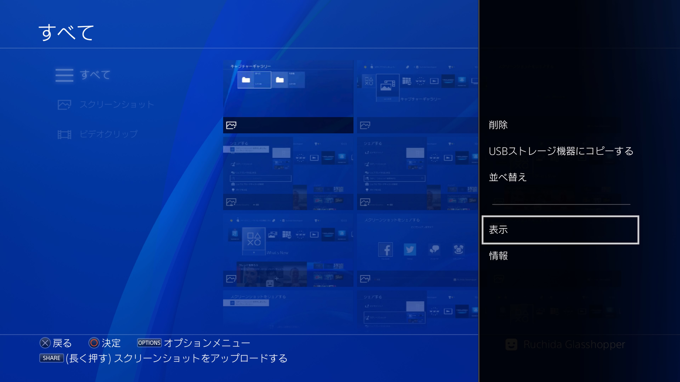The width and height of the screenshot is (680, 382).
Task: Click the X 戻る back hint
Action: 56,343
